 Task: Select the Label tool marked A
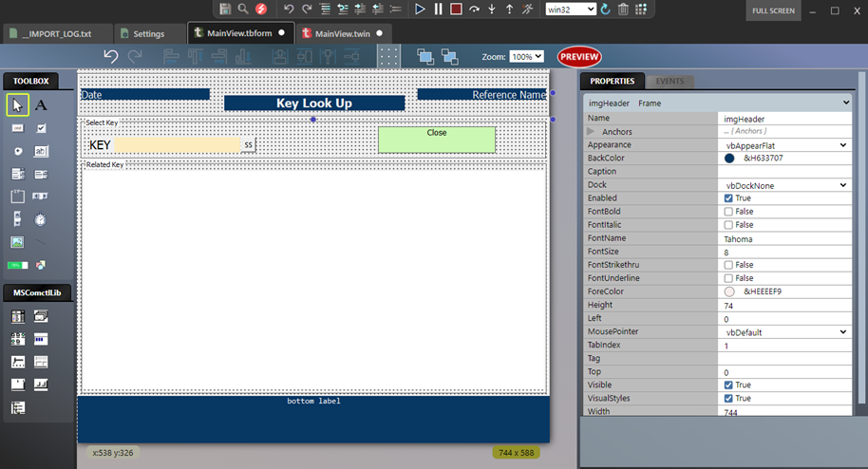[x=41, y=105]
